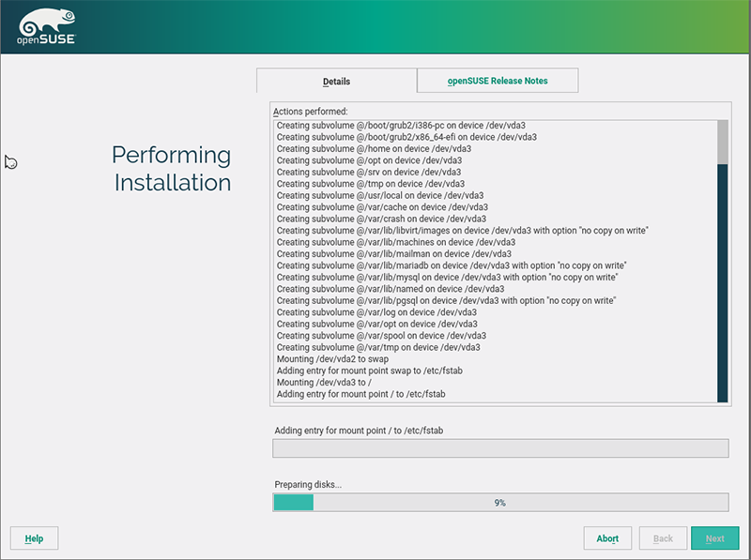751x560 pixels.
Task: Click the Back button
Action: click(663, 538)
